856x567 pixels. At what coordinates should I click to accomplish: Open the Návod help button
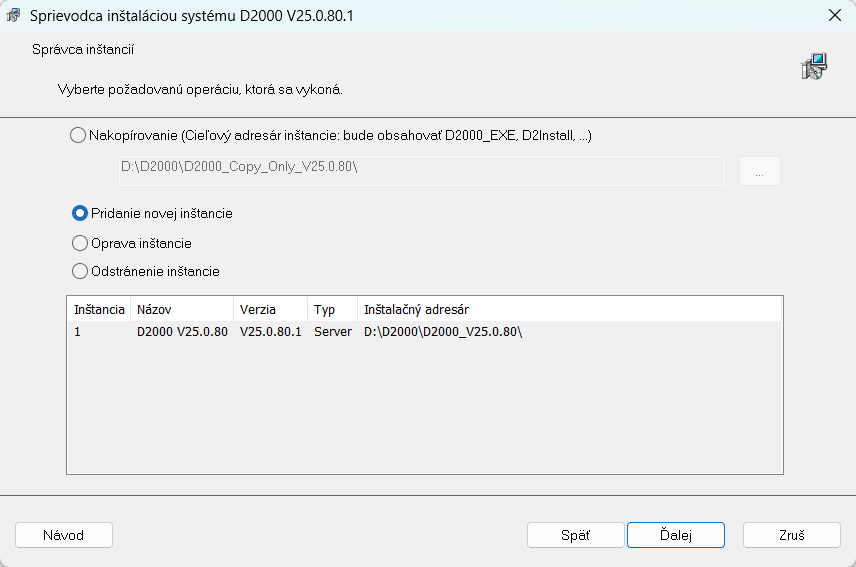tap(64, 535)
